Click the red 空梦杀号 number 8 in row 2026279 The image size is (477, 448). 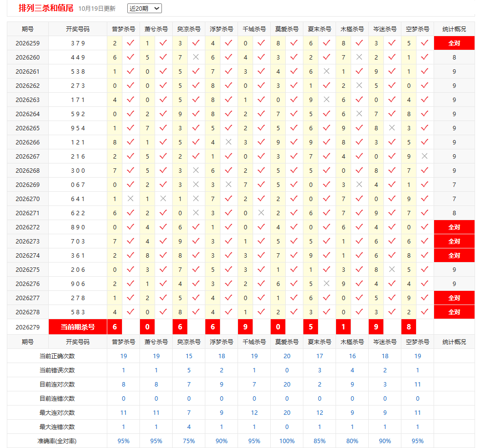409,327
